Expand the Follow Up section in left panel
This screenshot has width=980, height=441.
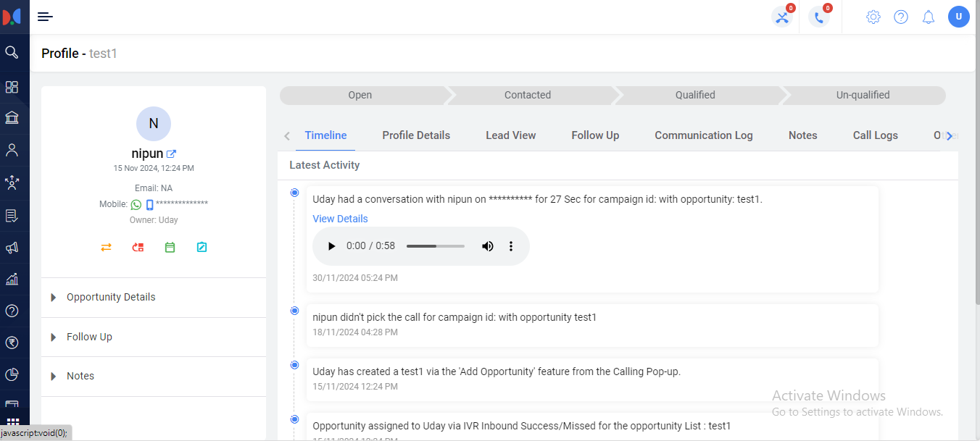[x=89, y=337]
